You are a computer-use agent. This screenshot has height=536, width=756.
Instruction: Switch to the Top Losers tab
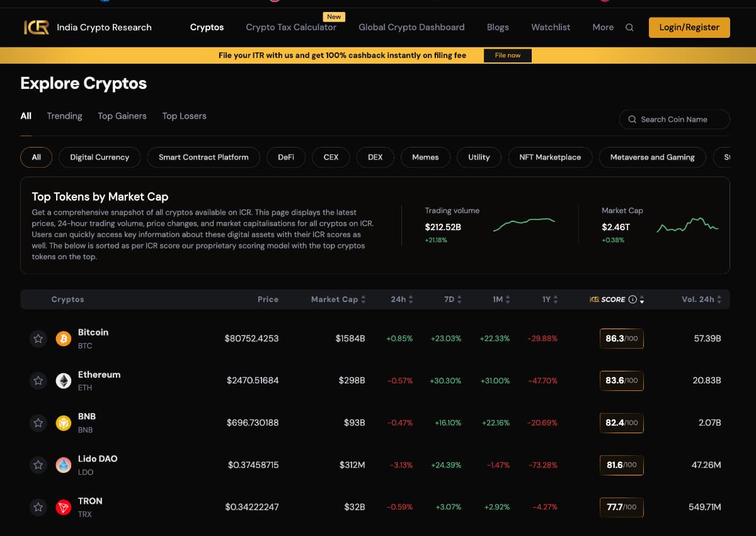[x=184, y=116]
